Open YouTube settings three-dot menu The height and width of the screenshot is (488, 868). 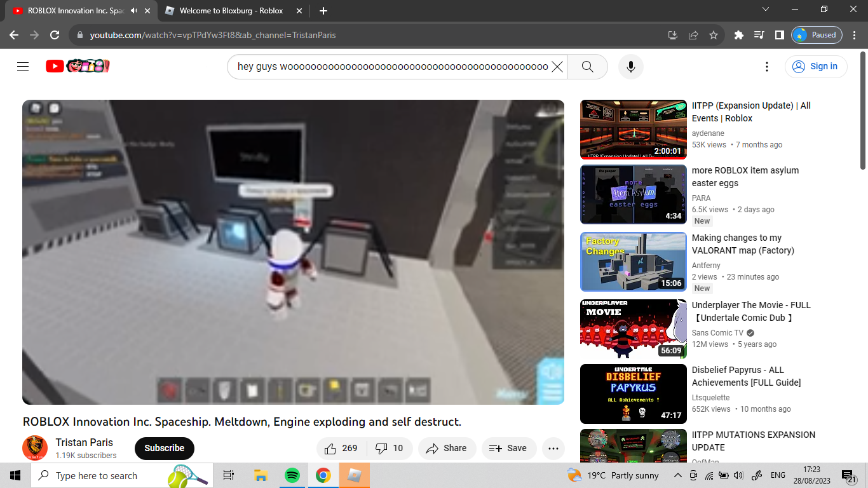pyautogui.click(x=767, y=67)
